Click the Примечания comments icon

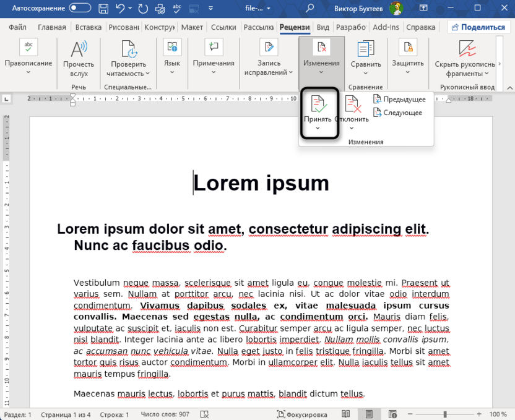214,47
